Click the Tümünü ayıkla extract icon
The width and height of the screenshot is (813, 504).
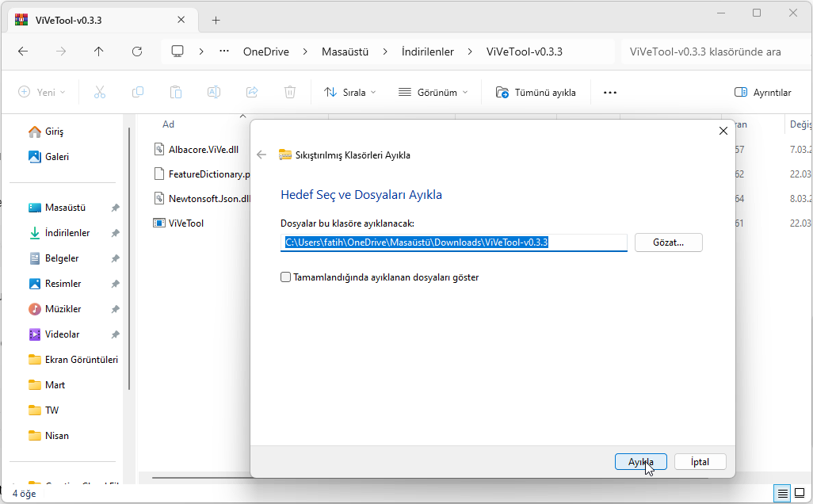(502, 92)
